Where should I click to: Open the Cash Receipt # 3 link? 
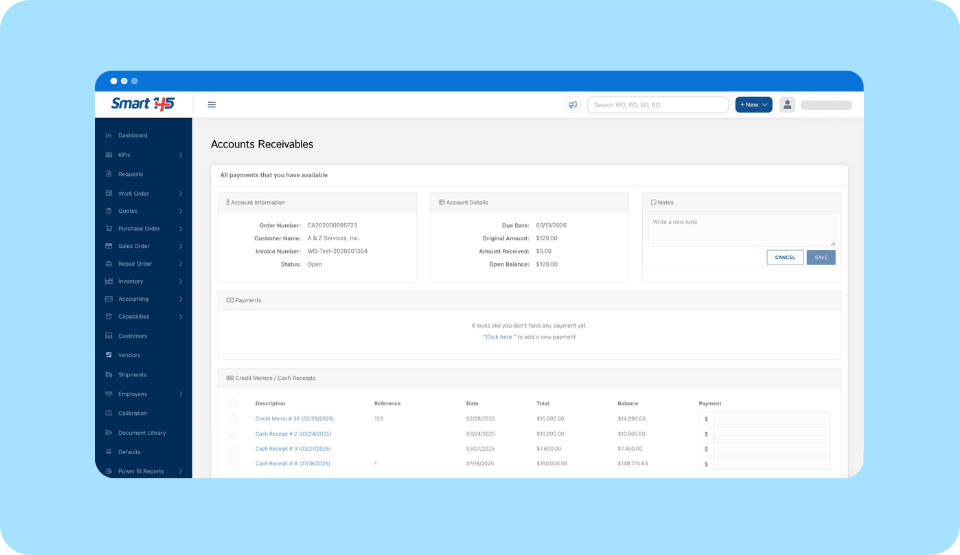pyautogui.click(x=293, y=448)
